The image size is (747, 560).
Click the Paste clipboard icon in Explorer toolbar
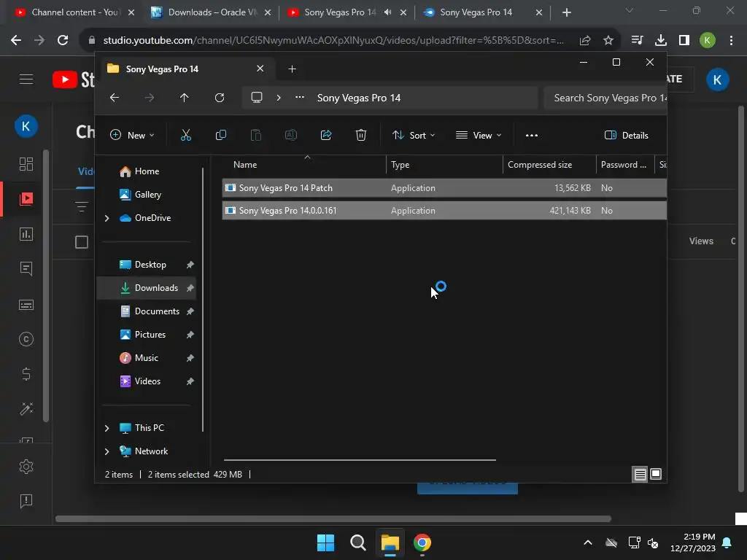256,135
